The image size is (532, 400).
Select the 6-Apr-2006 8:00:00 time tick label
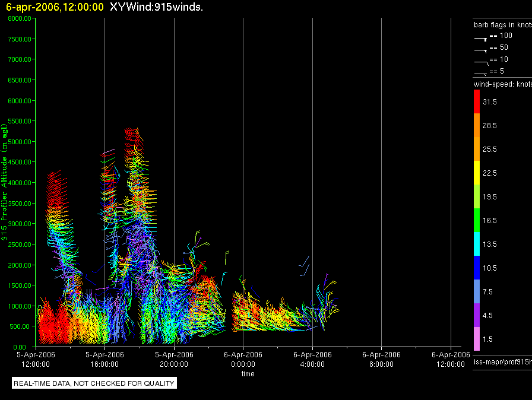pyautogui.click(x=382, y=358)
